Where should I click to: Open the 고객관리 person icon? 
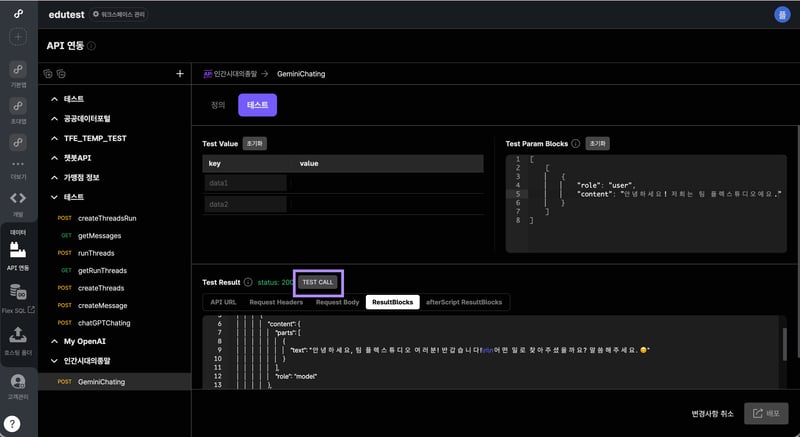(x=18, y=381)
